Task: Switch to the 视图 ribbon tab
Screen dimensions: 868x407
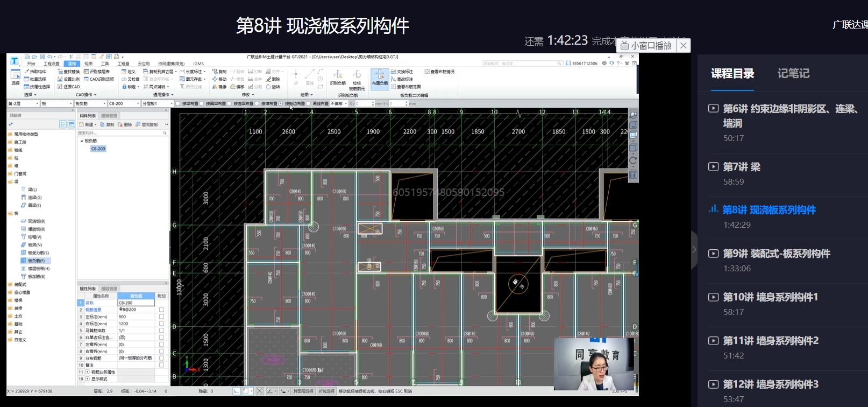Action: (88, 64)
